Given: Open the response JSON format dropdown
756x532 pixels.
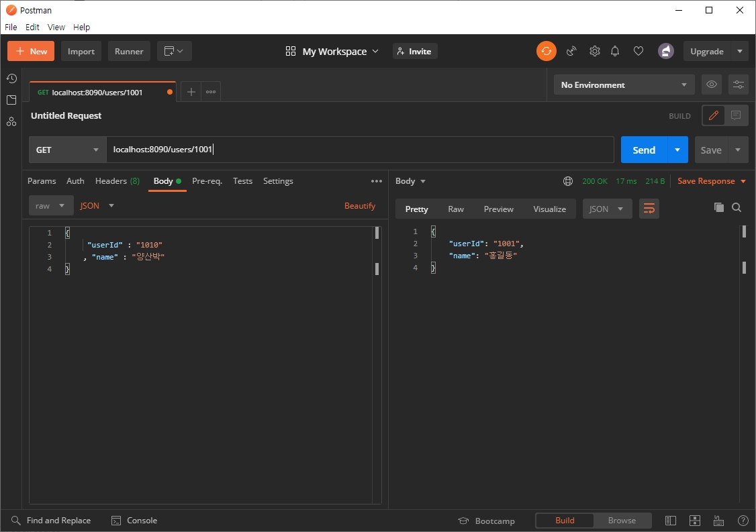Looking at the screenshot, I should [x=607, y=209].
